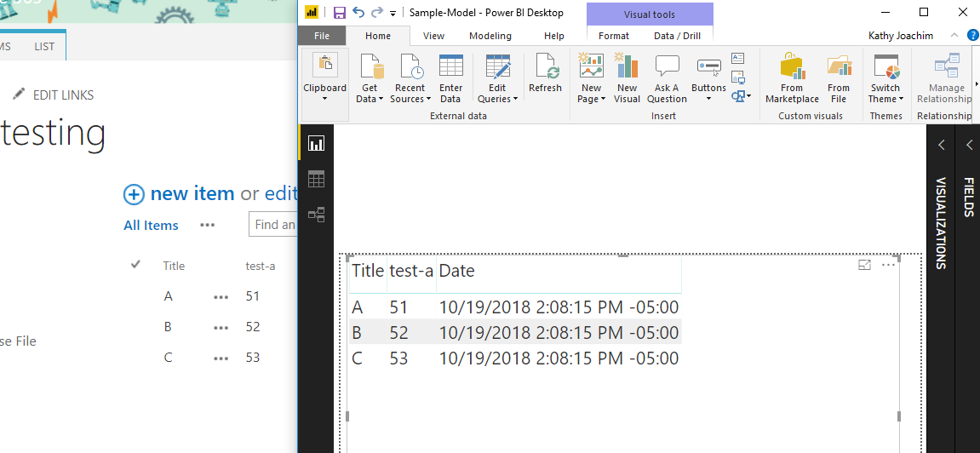Viewport: 980px width, 453px height.
Task: Open the File menu
Action: (322, 36)
